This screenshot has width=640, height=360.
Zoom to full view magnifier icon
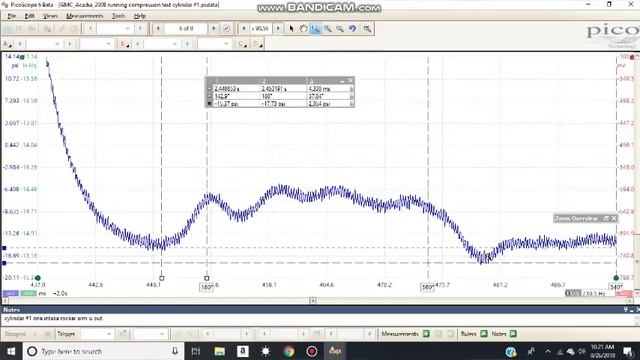point(367,29)
